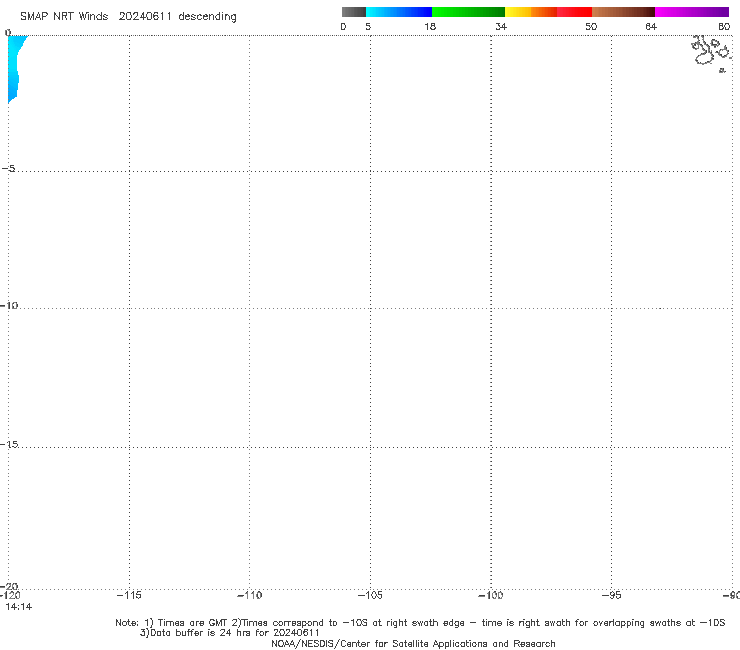This screenshot has width=740, height=650.
Task: Select the gray segment of the color bar
Action: (354, 12)
